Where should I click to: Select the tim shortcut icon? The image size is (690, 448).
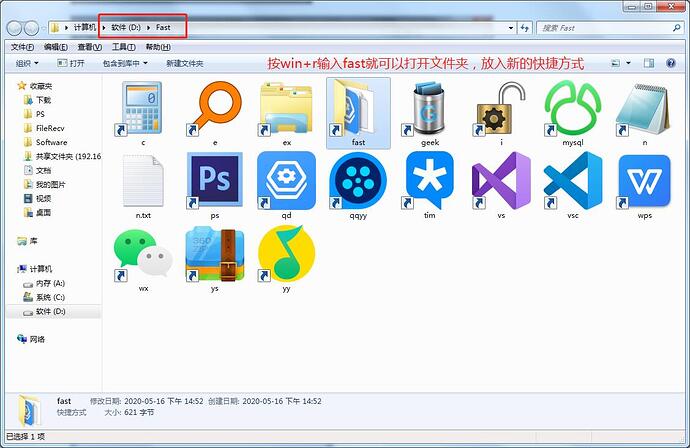430,185
